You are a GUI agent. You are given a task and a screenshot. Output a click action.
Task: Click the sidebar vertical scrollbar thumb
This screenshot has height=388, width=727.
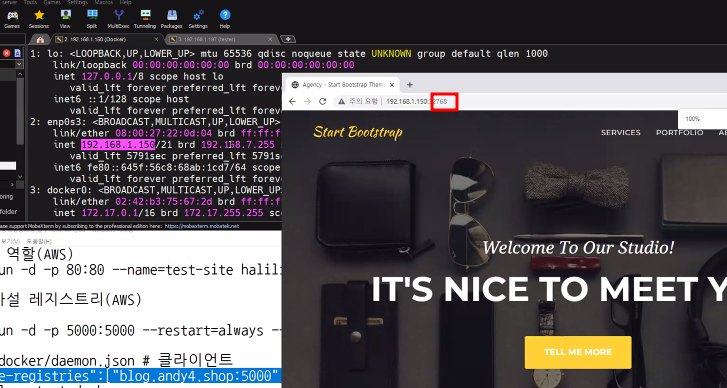20,111
